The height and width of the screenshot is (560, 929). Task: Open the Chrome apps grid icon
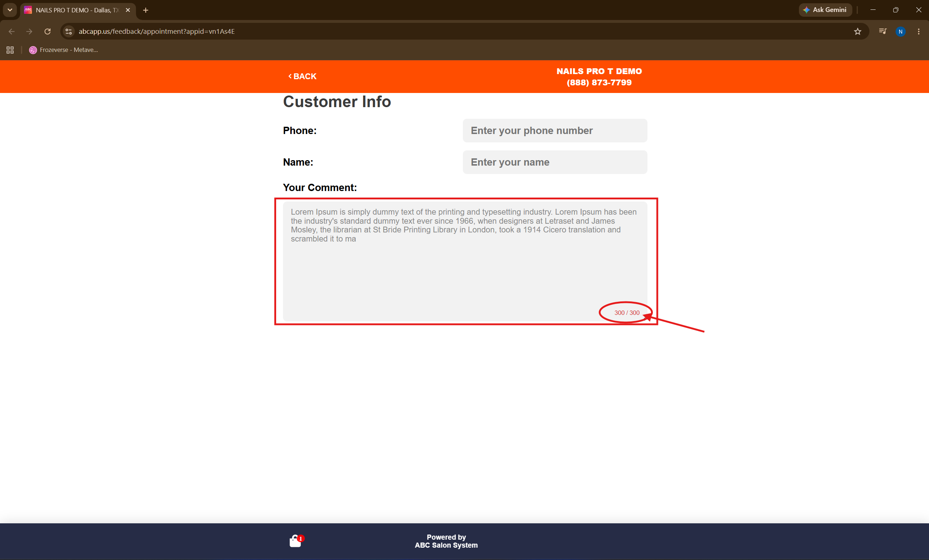10,50
